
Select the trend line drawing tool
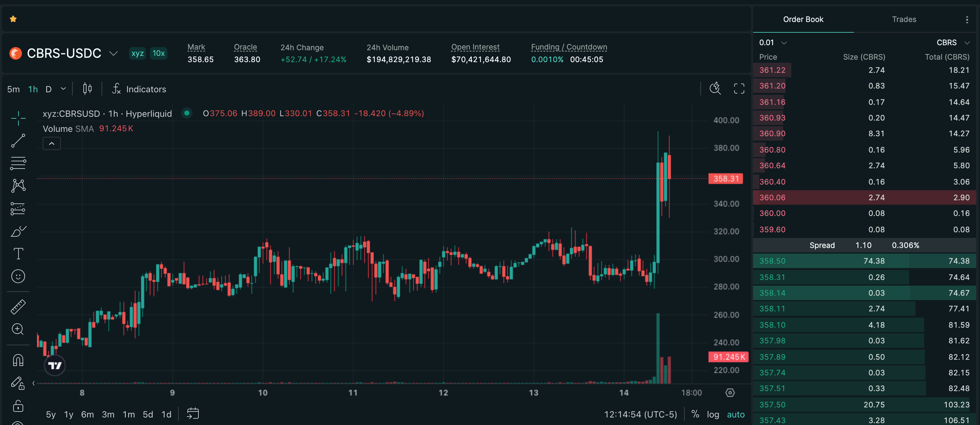pos(18,141)
